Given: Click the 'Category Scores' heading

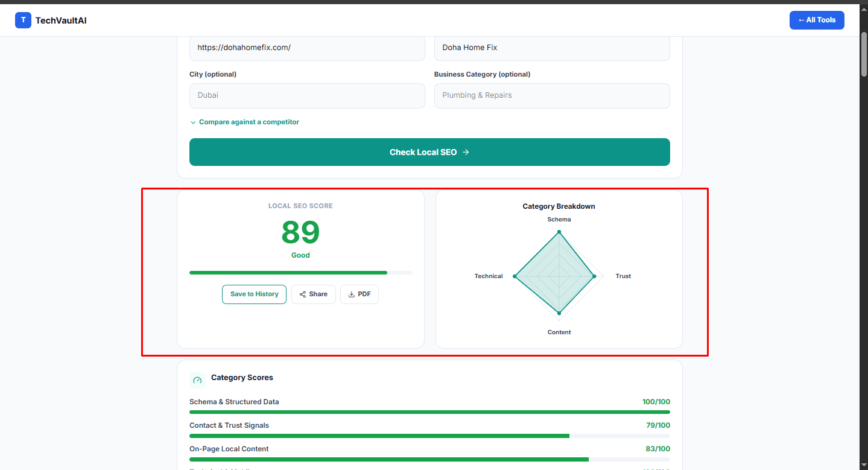Looking at the screenshot, I should 242,378.
